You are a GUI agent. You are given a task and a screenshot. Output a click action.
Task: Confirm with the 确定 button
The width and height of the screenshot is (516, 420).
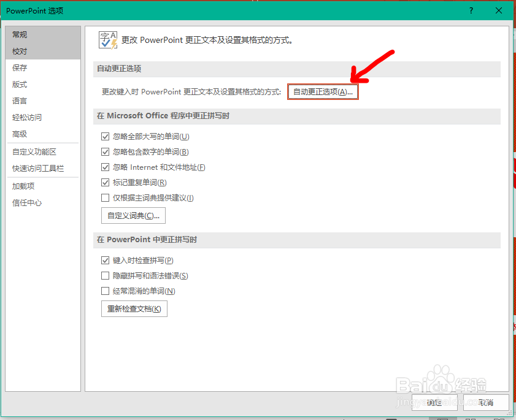(x=434, y=403)
